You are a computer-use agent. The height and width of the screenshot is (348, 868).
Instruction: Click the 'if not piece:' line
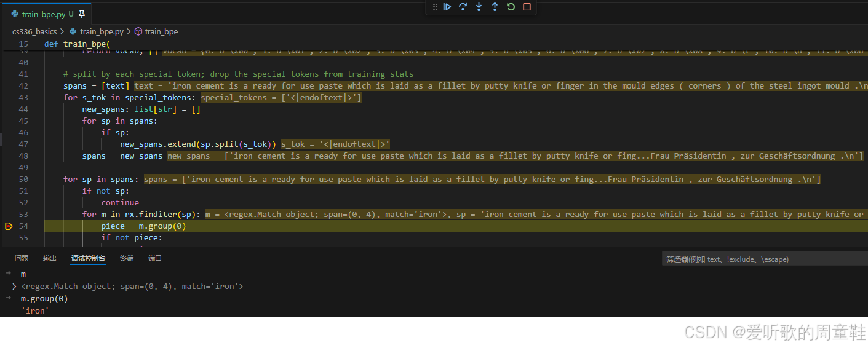132,238
